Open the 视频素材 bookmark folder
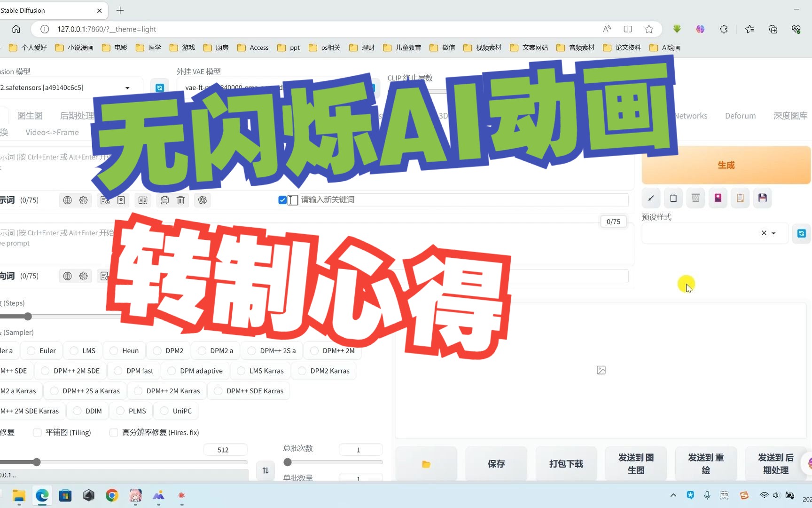 pos(482,48)
